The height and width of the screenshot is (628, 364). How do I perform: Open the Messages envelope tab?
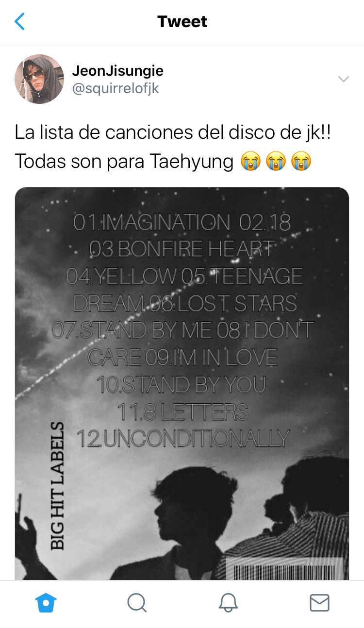pyautogui.click(x=319, y=603)
